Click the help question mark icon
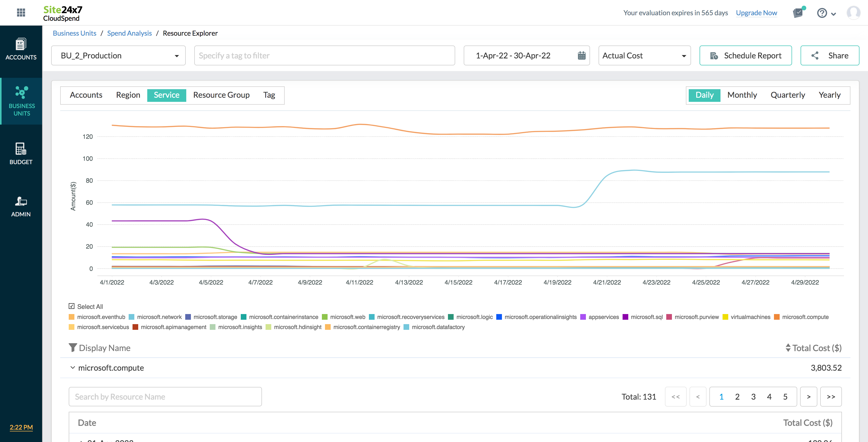 [x=822, y=13]
